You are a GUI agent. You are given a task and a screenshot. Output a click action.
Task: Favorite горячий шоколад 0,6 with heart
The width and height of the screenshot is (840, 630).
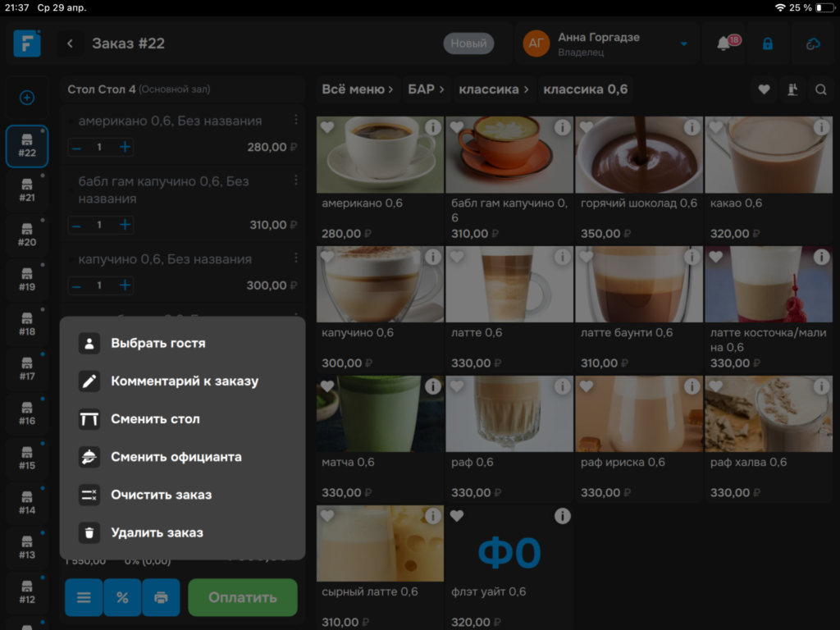(587, 127)
